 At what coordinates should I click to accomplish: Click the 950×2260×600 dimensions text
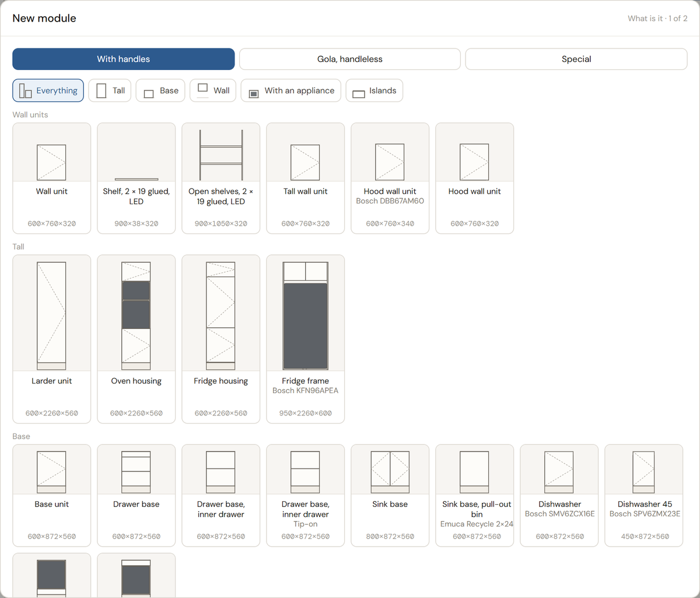[306, 413]
